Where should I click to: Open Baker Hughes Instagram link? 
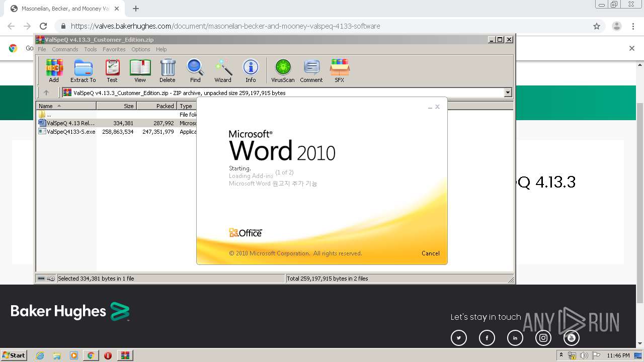point(543,338)
